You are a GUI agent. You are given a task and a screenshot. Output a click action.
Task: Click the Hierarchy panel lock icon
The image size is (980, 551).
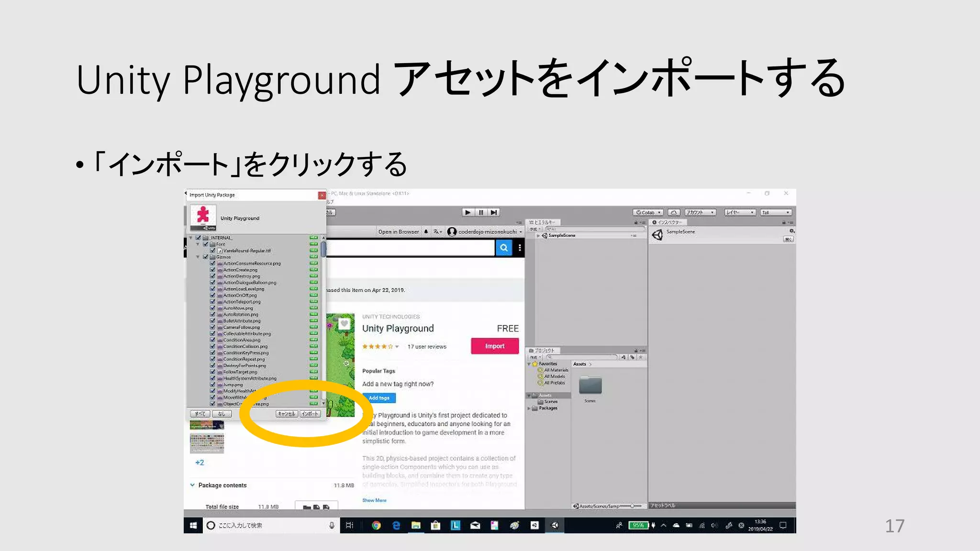(x=636, y=223)
